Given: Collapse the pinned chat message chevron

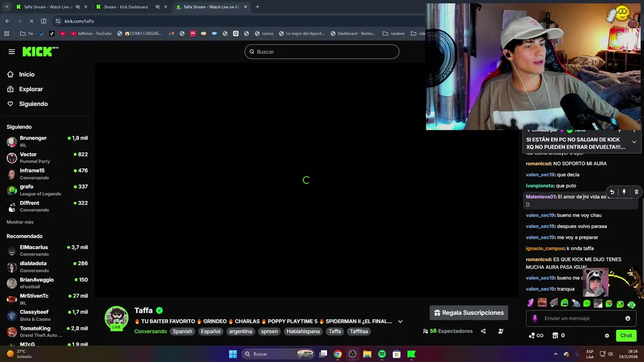Looking at the screenshot, I should [634, 142].
